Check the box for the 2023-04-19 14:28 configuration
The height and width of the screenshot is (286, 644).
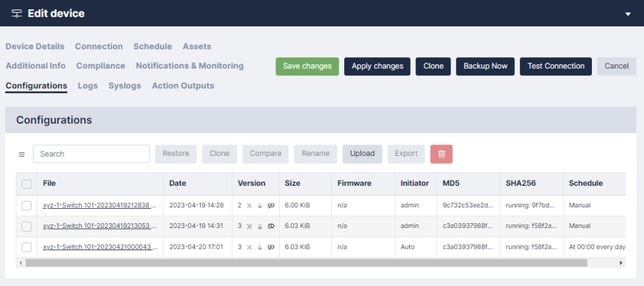[x=26, y=206]
